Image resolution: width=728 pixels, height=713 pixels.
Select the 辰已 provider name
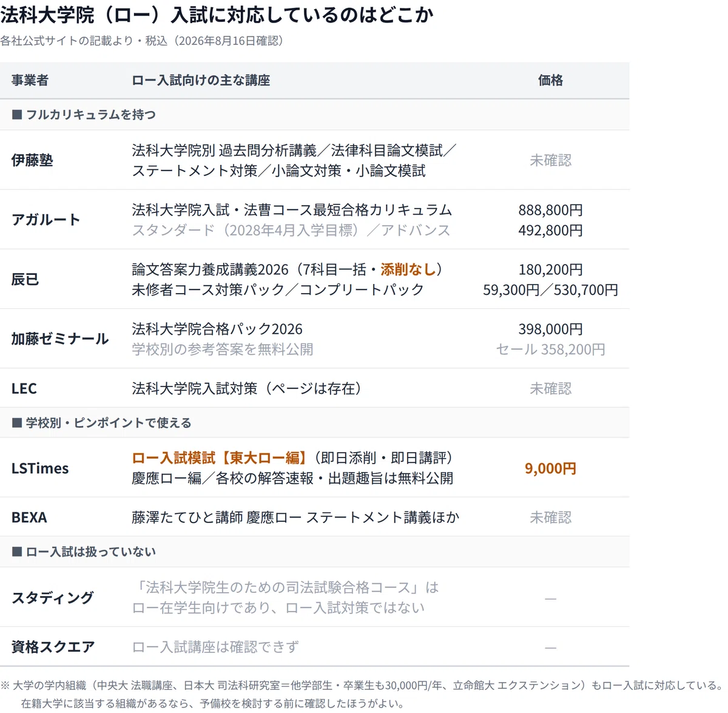[x=25, y=279]
